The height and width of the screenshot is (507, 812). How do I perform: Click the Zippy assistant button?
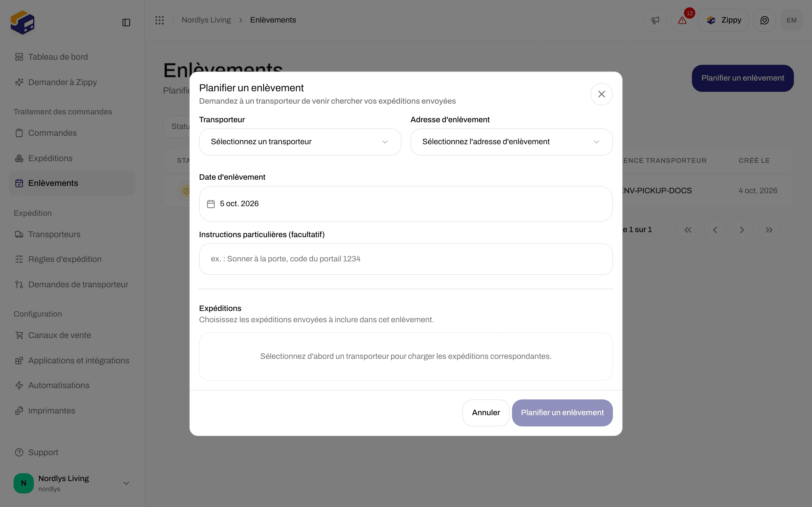723,20
